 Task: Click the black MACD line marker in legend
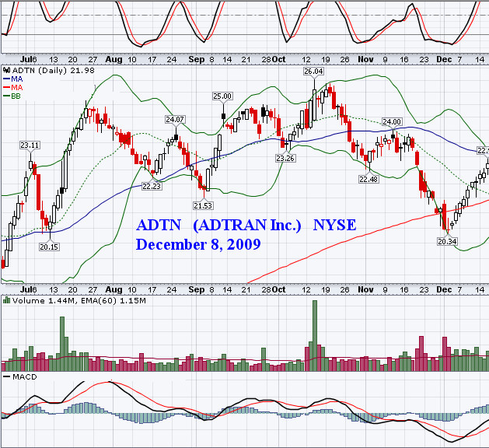[6, 377]
